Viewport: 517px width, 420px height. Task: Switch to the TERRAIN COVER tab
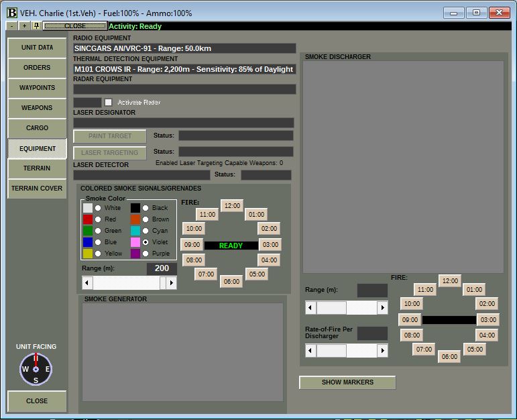pos(37,189)
